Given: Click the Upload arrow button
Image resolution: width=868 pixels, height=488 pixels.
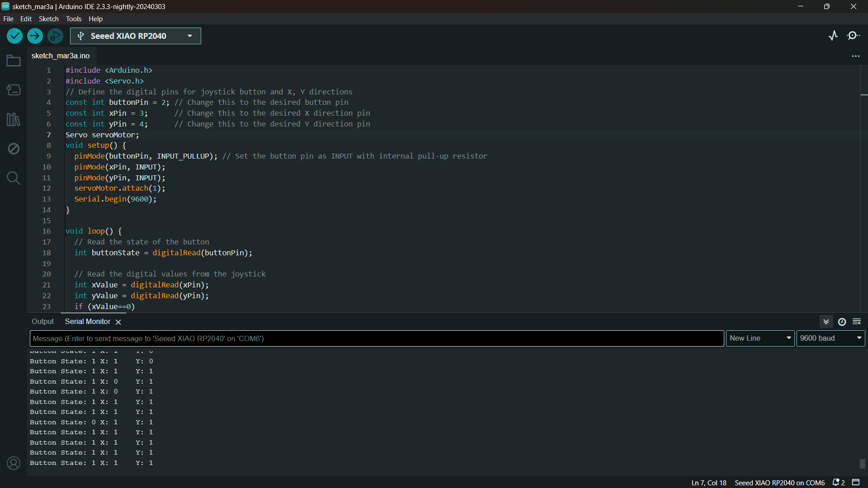Looking at the screenshot, I should [x=35, y=36].
